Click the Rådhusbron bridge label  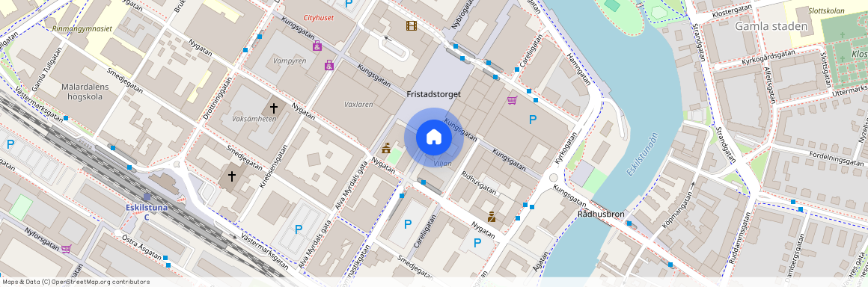click(x=601, y=214)
